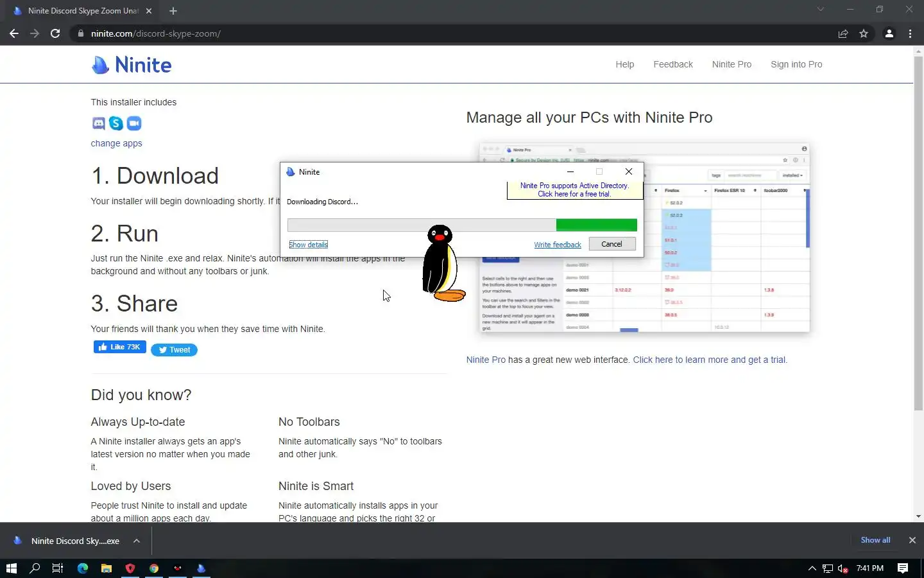Screen dimensions: 924x578
Task: Click the site security lock icon
Action: coord(80,33)
